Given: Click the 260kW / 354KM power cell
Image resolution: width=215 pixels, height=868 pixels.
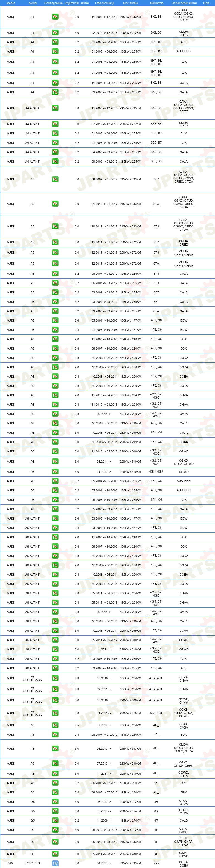Looking at the screenshot, I should 130,811.
